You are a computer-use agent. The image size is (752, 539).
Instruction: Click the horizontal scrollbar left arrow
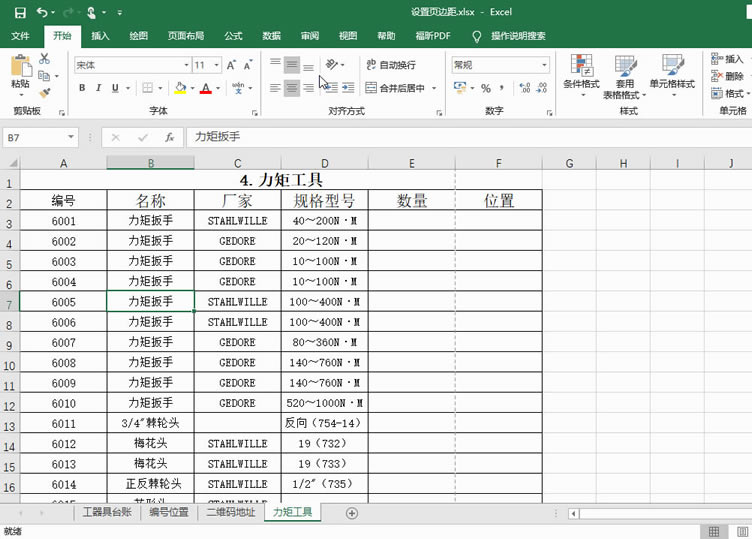point(573,514)
